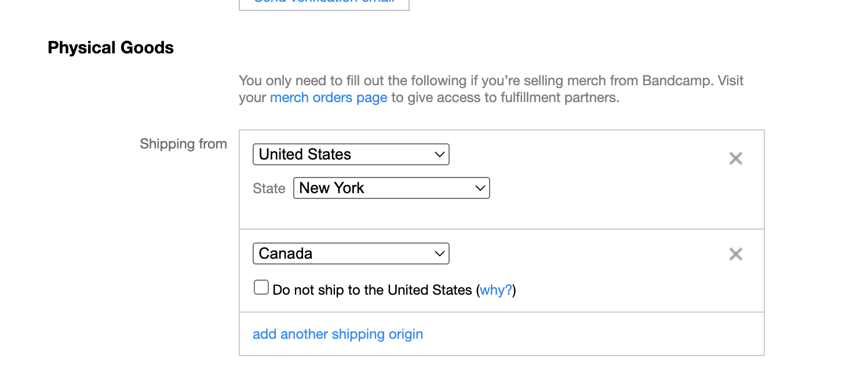The width and height of the screenshot is (868, 384).
Task: Click the State label before New York
Action: point(269,189)
